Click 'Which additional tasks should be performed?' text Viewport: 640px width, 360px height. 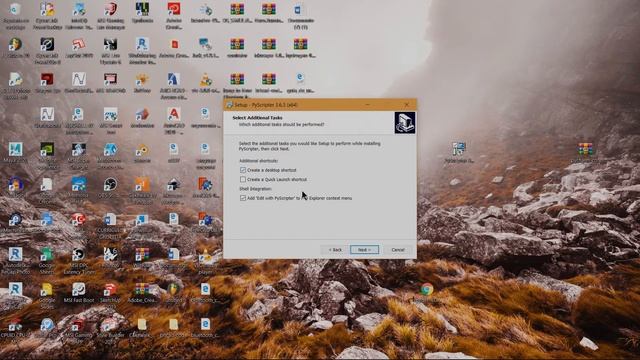[x=282, y=124]
